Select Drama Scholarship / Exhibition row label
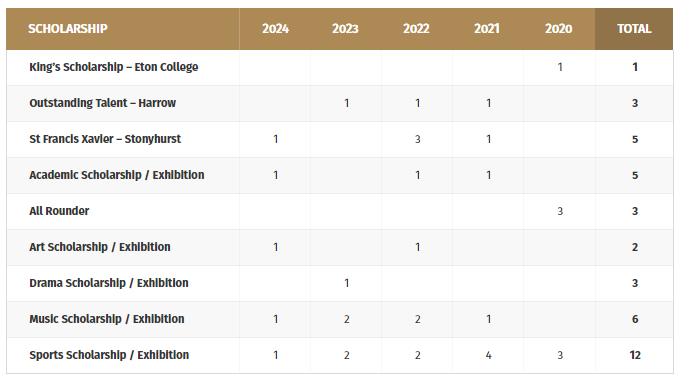The width and height of the screenshot is (681, 382). coord(109,283)
